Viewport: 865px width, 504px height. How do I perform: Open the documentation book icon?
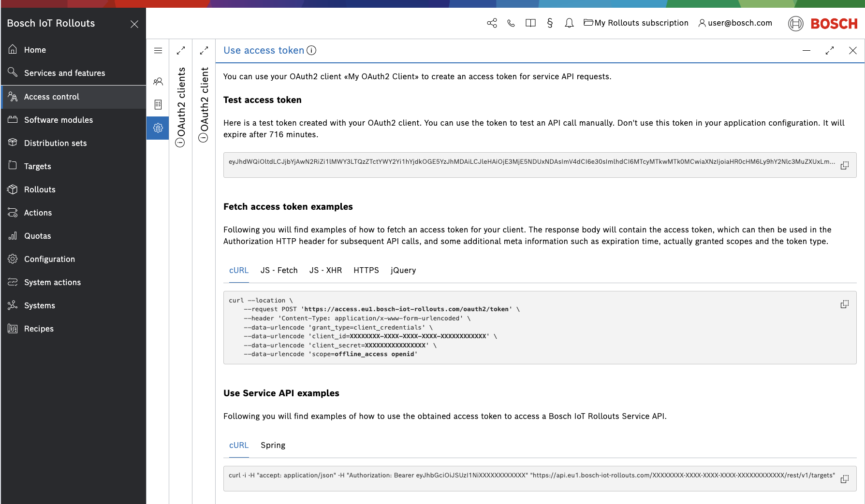click(530, 23)
